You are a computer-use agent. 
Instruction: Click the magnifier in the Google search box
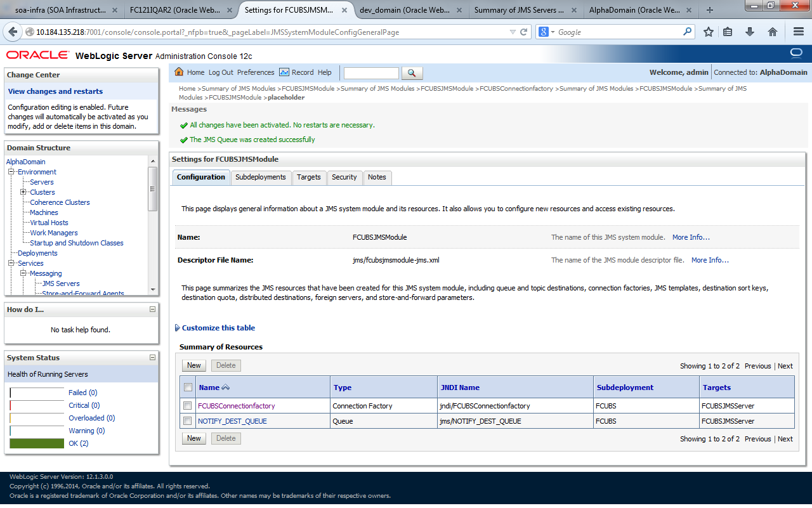(688, 32)
